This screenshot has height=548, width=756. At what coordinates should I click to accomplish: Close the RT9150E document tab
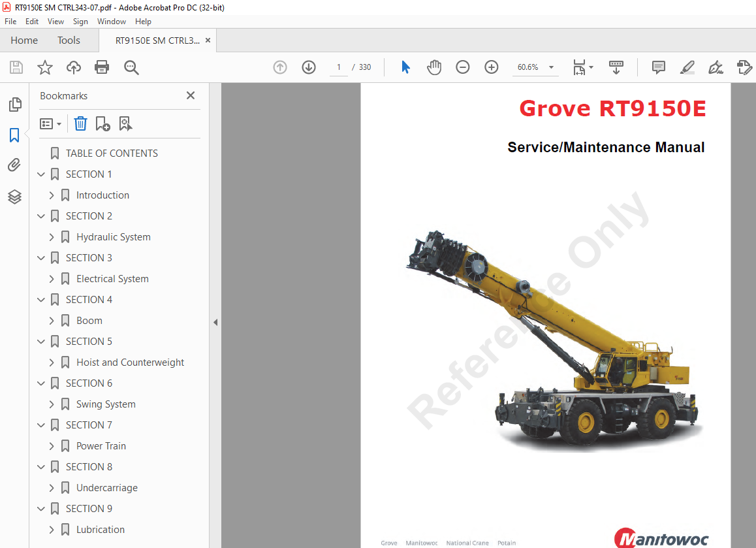(208, 40)
